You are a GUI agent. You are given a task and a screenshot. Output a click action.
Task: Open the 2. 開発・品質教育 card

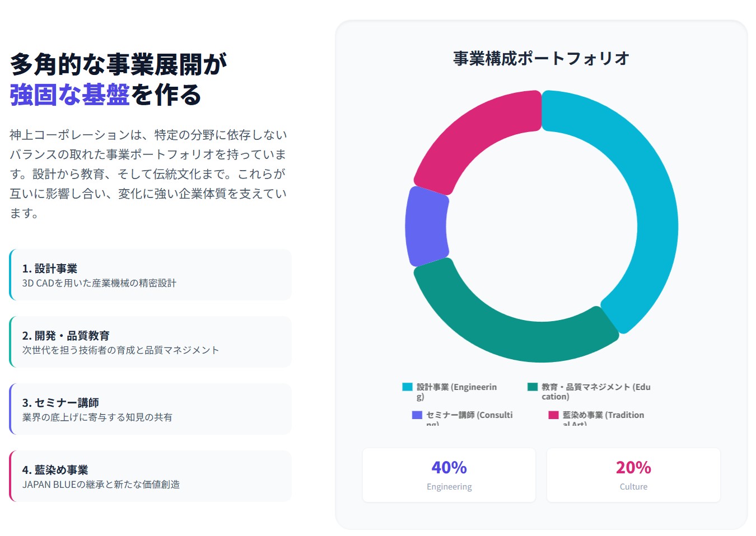click(x=151, y=342)
